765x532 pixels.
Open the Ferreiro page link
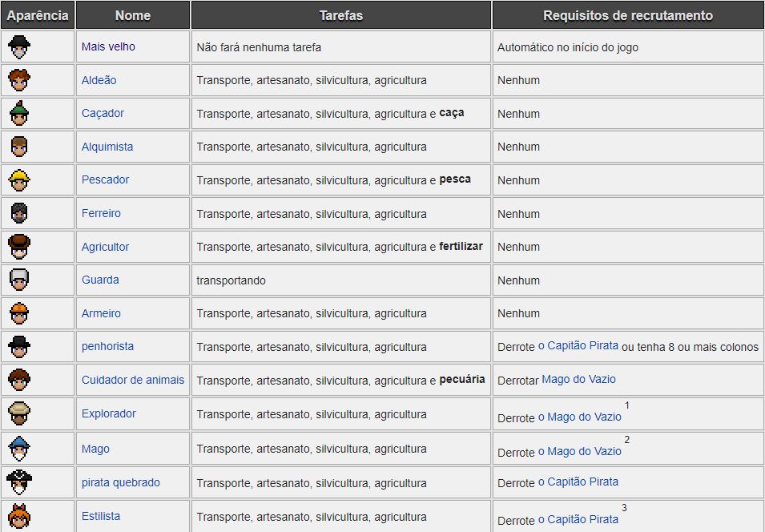coord(101,213)
